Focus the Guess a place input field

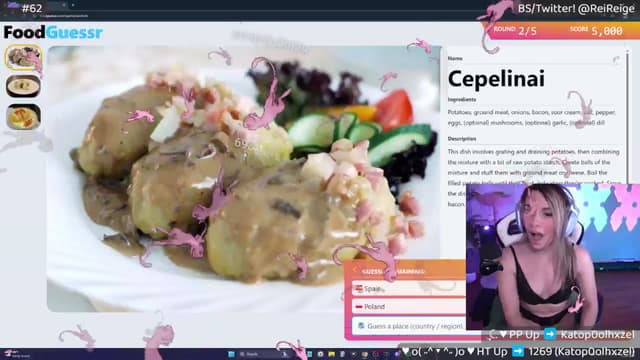[408, 326]
